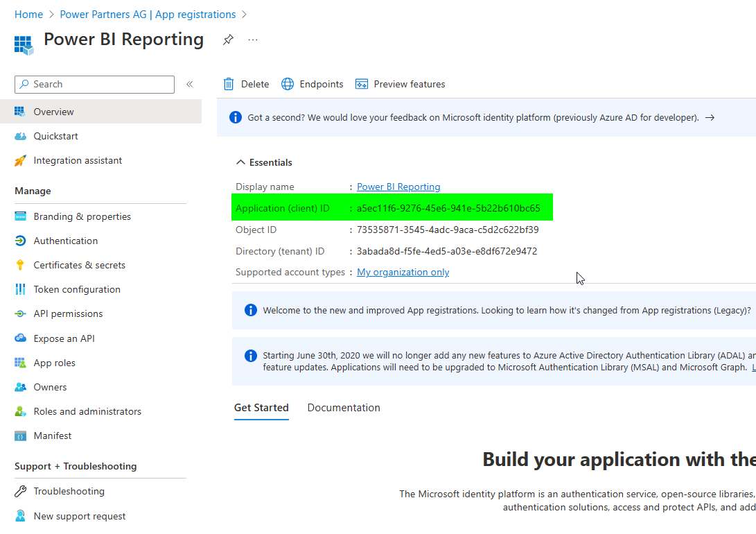Screen dimensions: 756x534
Task: Open the Overview menu item
Action: pos(100,112)
